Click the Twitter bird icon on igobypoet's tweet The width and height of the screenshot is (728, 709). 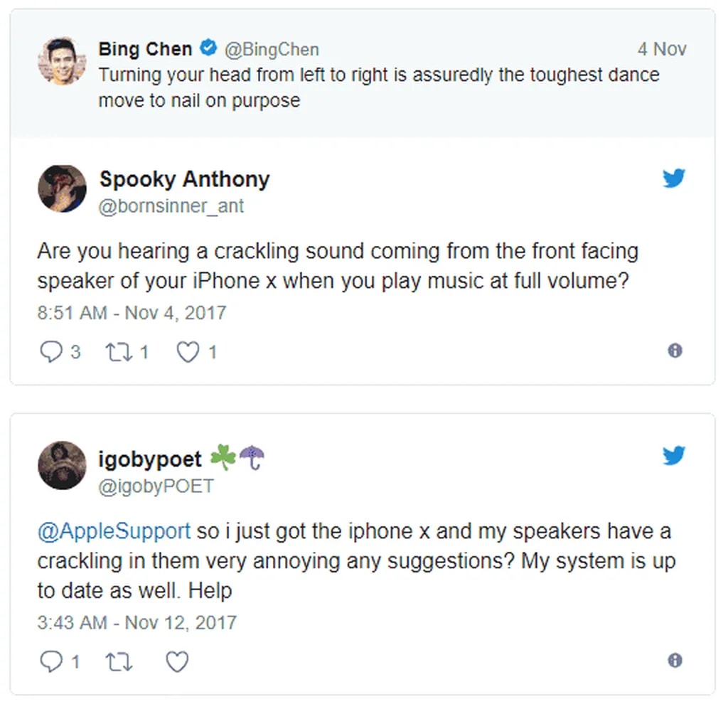coord(673,455)
